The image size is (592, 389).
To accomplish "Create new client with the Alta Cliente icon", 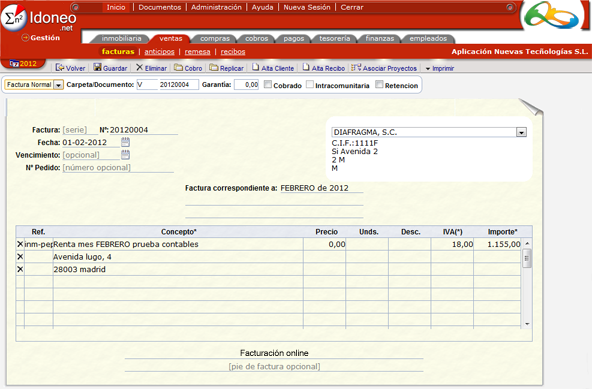I will coord(256,67).
